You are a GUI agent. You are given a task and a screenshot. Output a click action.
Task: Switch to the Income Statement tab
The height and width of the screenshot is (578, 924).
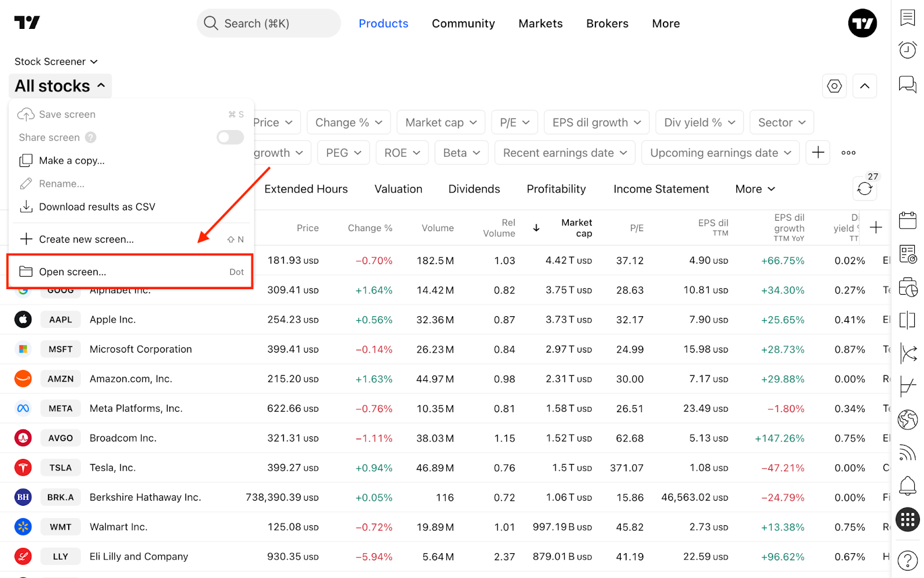(661, 189)
